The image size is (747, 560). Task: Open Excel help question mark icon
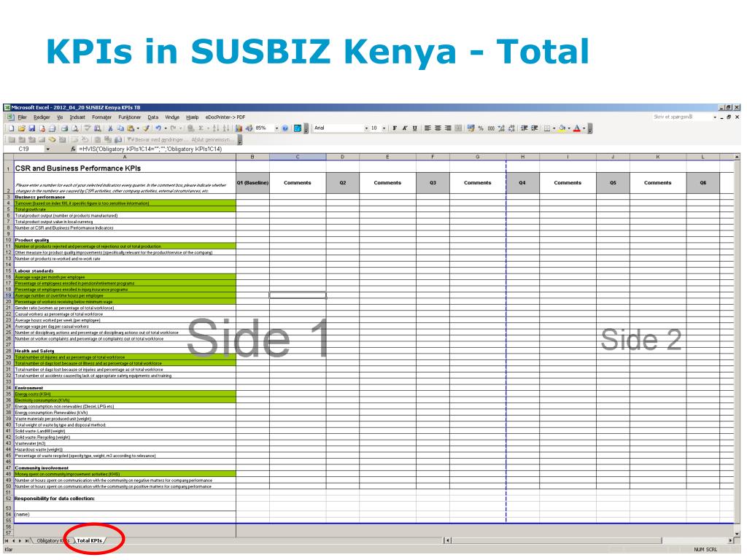pos(285,128)
